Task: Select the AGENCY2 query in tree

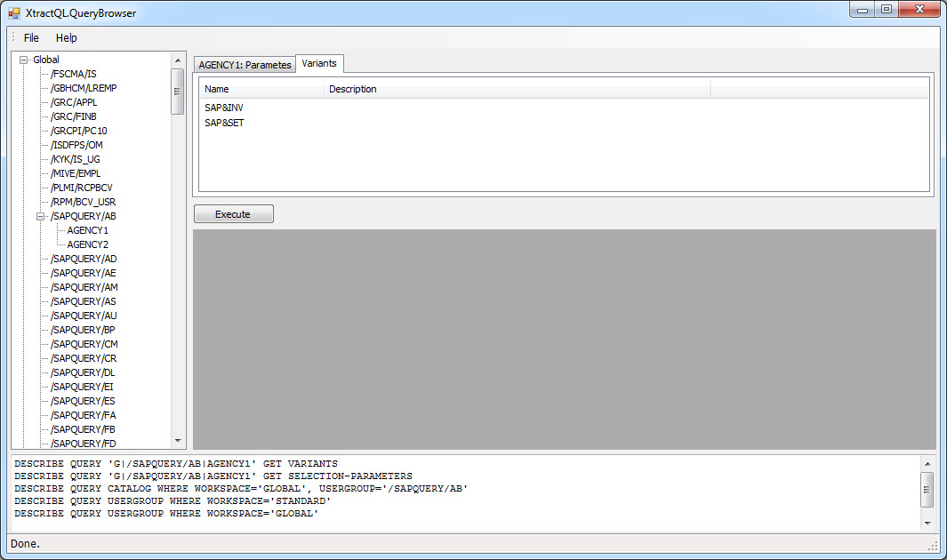Action: [87, 244]
